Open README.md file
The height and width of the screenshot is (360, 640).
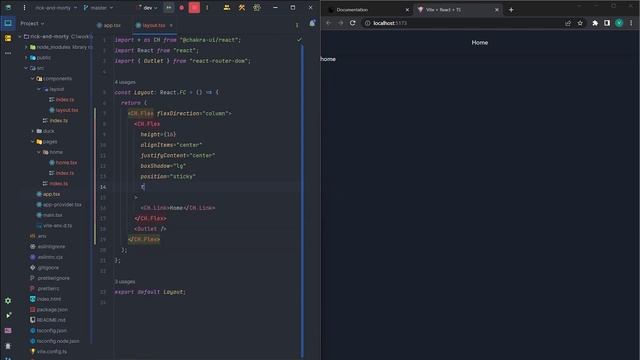coord(47,320)
